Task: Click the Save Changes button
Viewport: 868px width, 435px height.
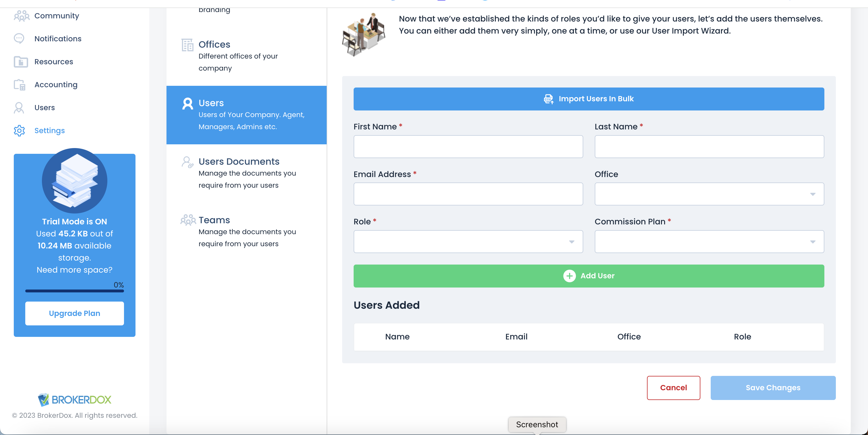Action: [x=773, y=388]
